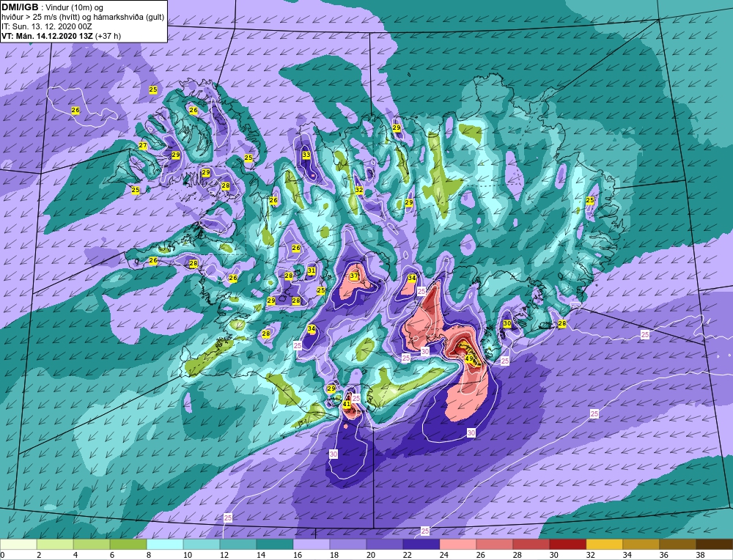Select the legend tick label 10
The image size is (733, 560).
coord(188,555)
